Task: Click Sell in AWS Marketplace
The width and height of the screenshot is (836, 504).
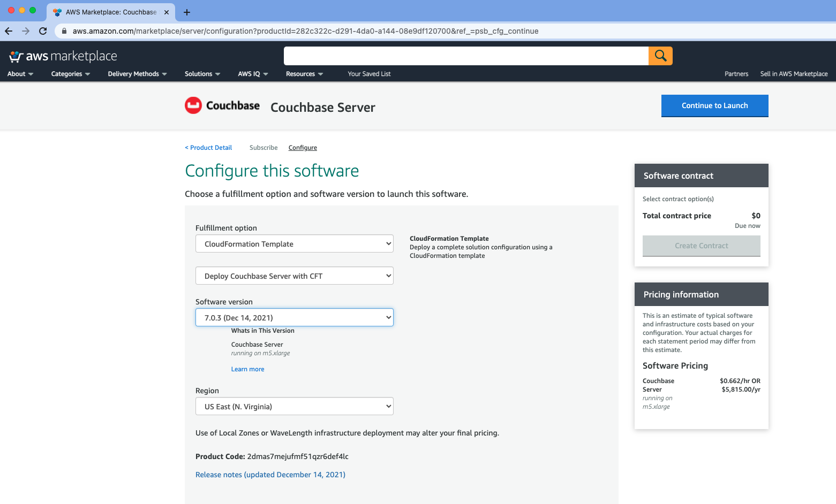Action: [794, 74]
